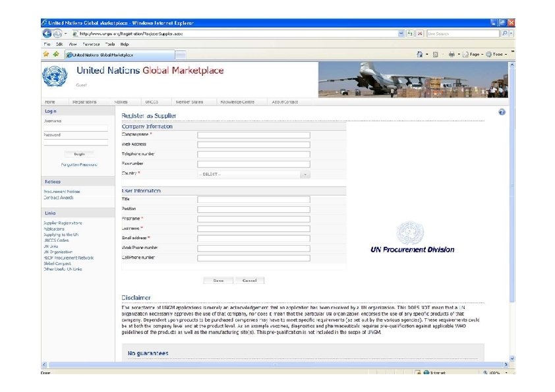Open the search provider dropdown arrow
The width and height of the screenshot is (555, 392).
[511, 34]
